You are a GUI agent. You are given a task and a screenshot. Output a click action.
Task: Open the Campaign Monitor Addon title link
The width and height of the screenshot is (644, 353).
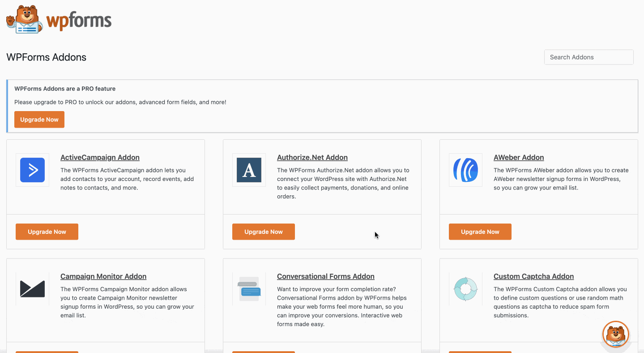103,276
